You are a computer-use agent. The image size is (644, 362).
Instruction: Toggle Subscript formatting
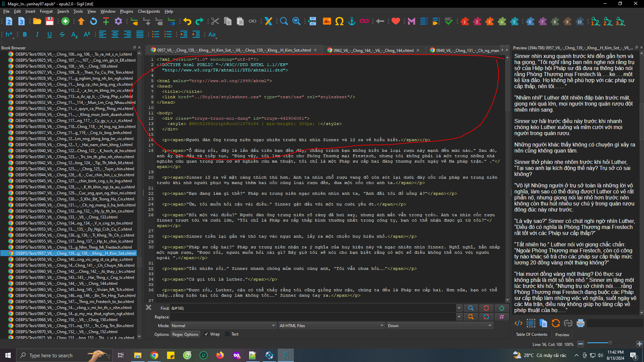click(x=74, y=35)
